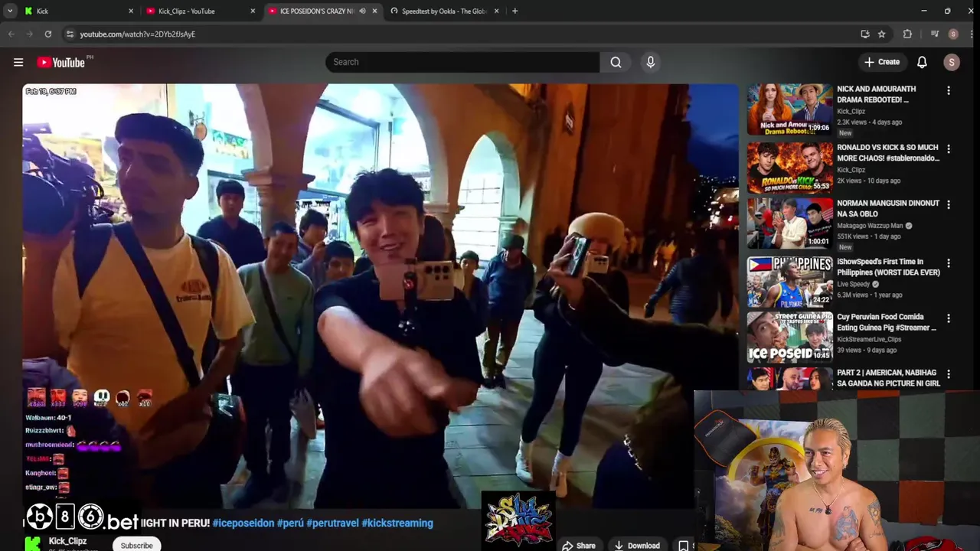Open media control icon in toolbar
Screen dimensions: 980x551
tap(935, 34)
